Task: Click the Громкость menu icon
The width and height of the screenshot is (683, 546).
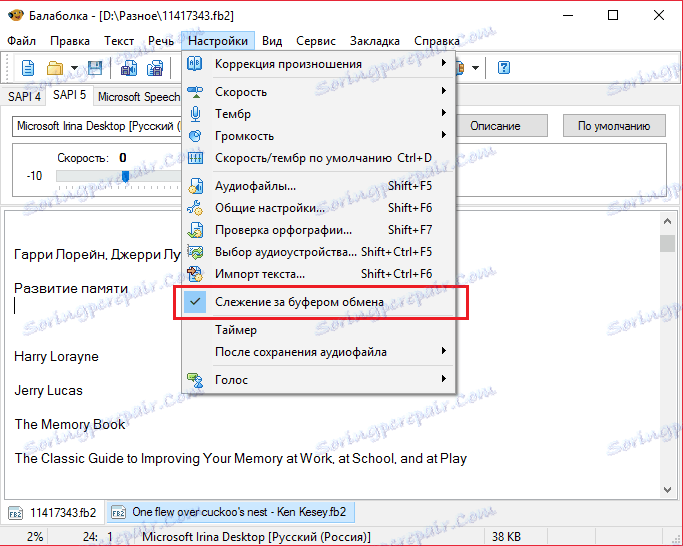Action: 195,136
